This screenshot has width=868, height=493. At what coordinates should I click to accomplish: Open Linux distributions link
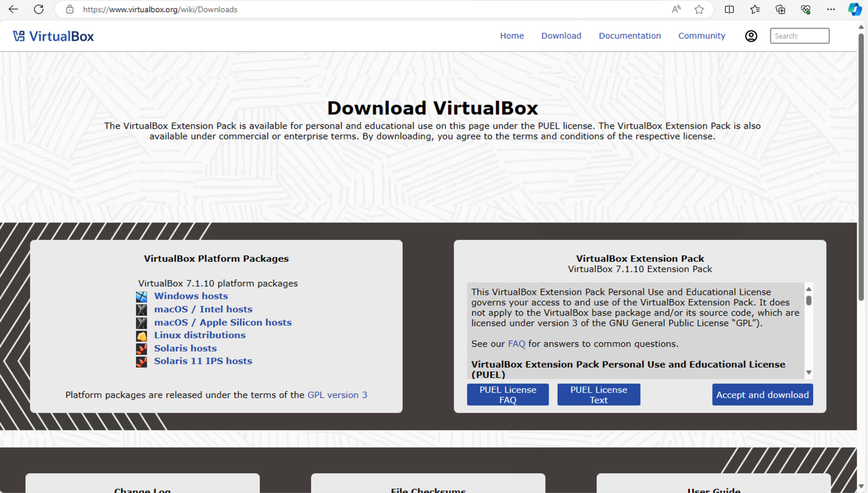[x=199, y=335]
